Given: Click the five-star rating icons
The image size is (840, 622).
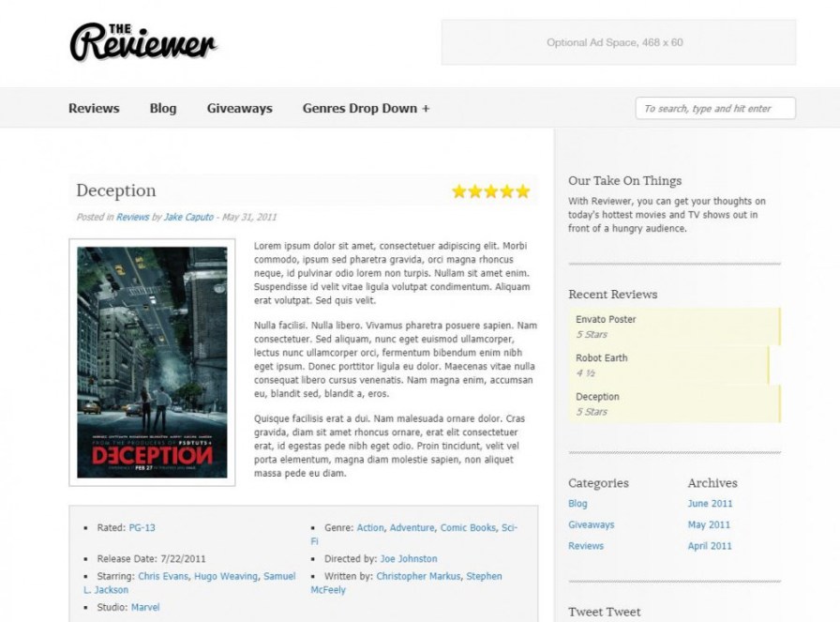Looking at the screenshot, I should [490, 191].
